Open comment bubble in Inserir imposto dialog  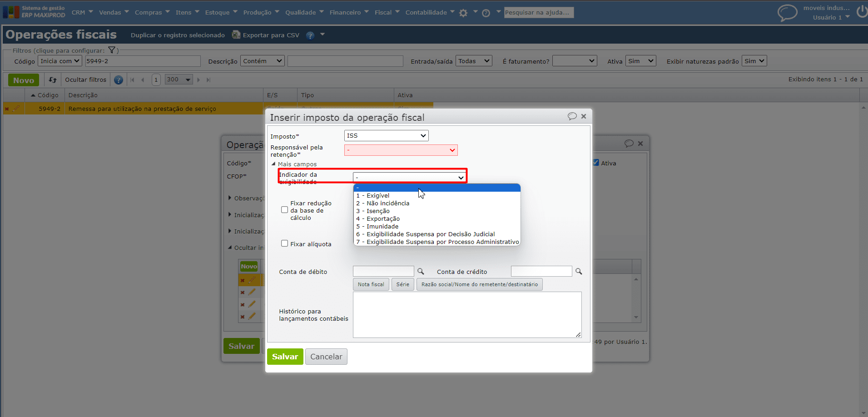(x=572, y=116)
